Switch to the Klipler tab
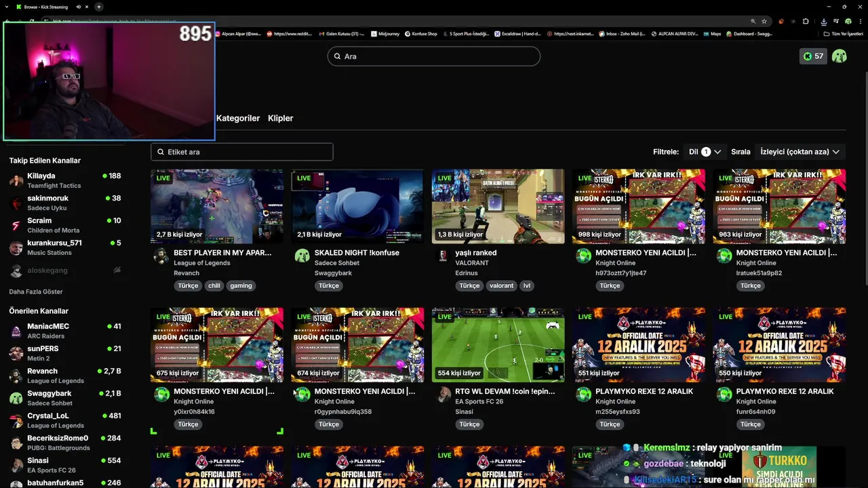 281,118
